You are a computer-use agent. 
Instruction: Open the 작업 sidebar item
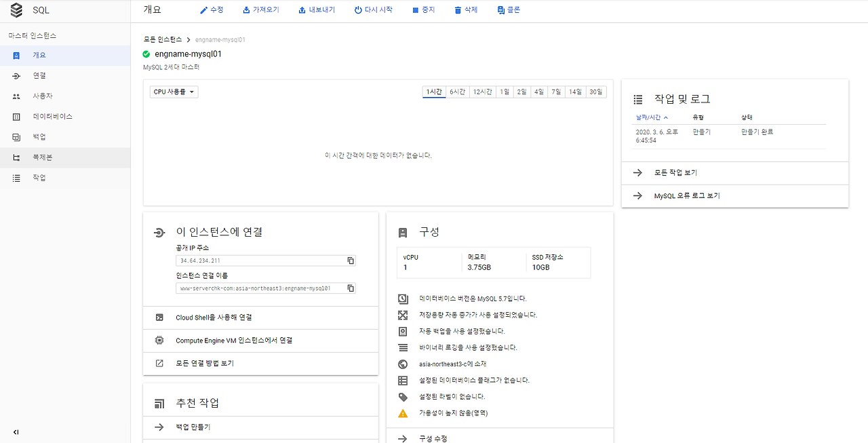tap(65, 178)
